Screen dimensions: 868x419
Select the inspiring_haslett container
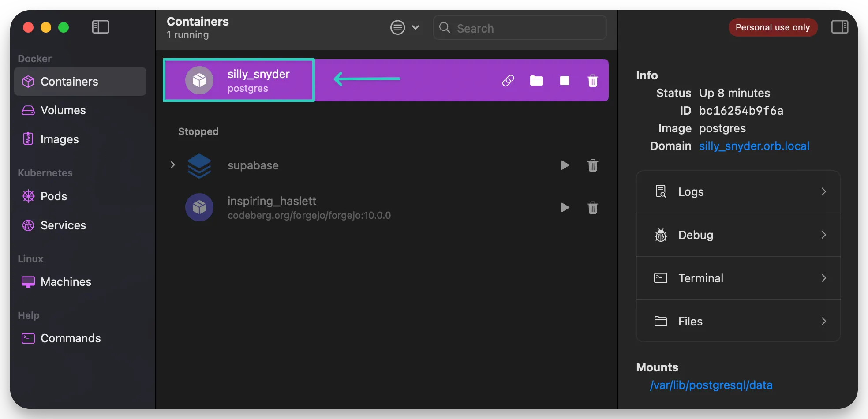coord(385,208)
